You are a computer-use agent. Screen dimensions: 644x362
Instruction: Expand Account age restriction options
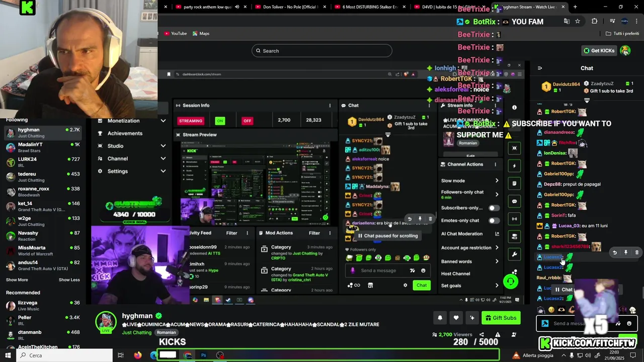click(x=470, y=247)
